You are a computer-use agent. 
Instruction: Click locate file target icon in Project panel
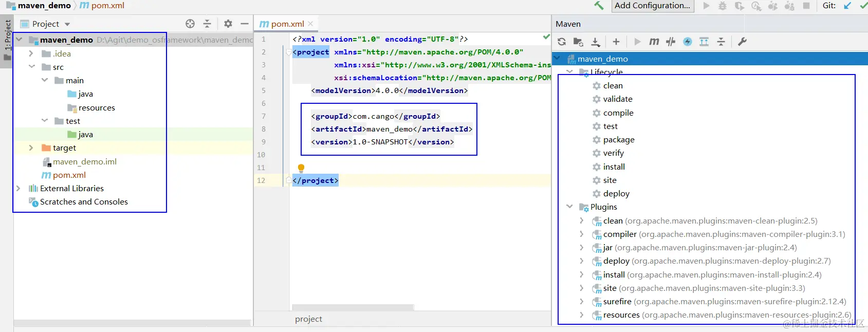pyautogui.click(x=190, y=24)
